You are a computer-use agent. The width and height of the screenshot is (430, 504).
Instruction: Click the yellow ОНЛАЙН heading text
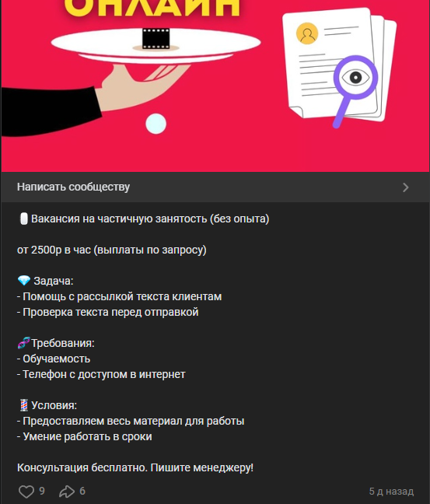coord(152,9)
